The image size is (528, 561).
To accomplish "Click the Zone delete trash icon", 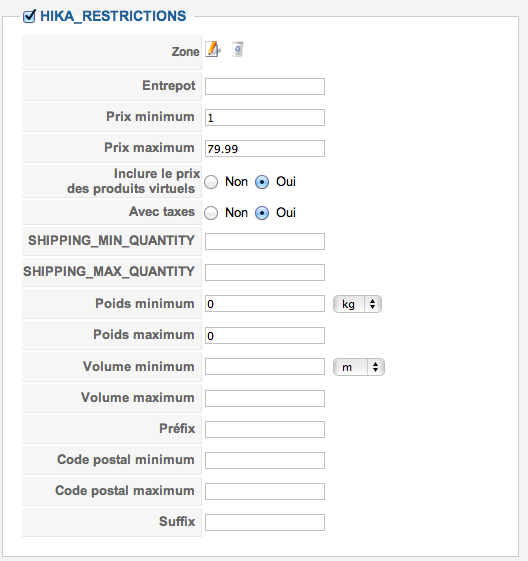I will 238,49.
